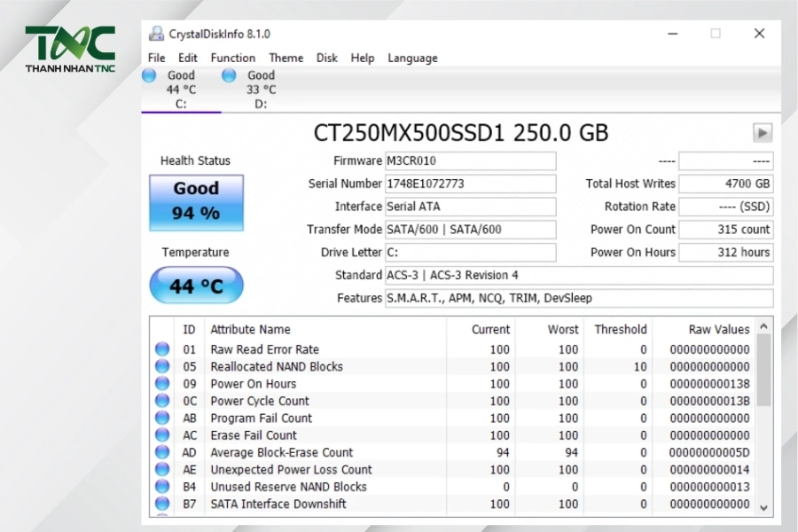Click the Total Host Writes value
Screen dimensions: 798x532
(726, 184)
